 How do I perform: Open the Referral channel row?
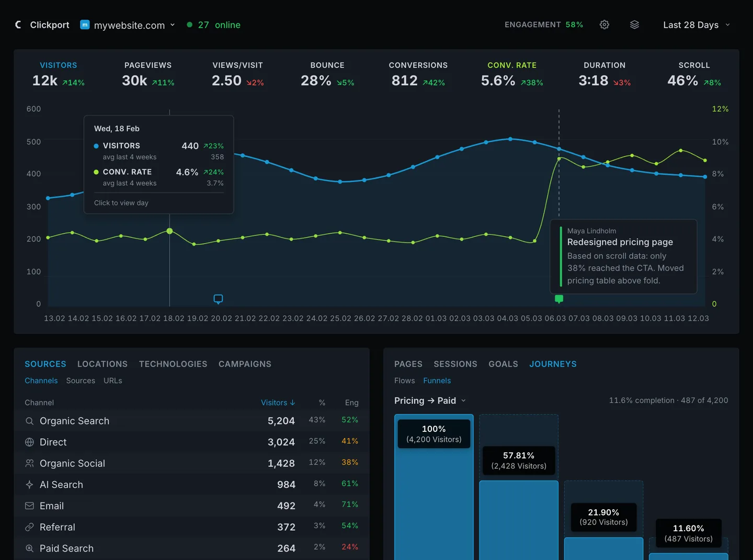click(x=191, y=527)
